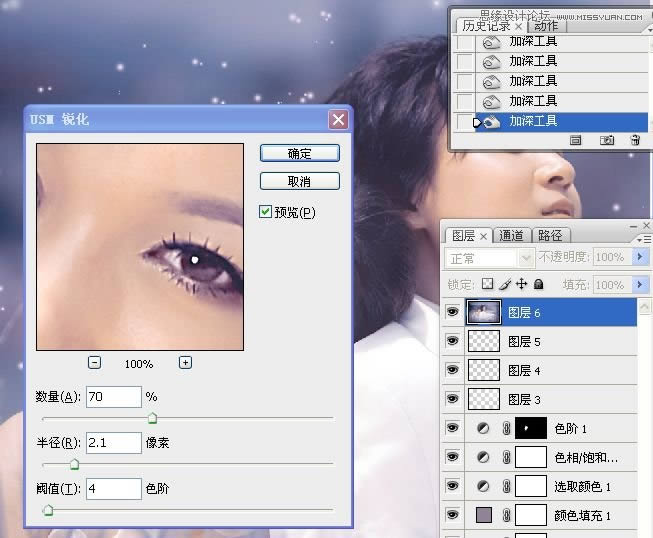Click the zoom in plus button under preview
This screenshot has width=653, height=538.
coord(185,363)
